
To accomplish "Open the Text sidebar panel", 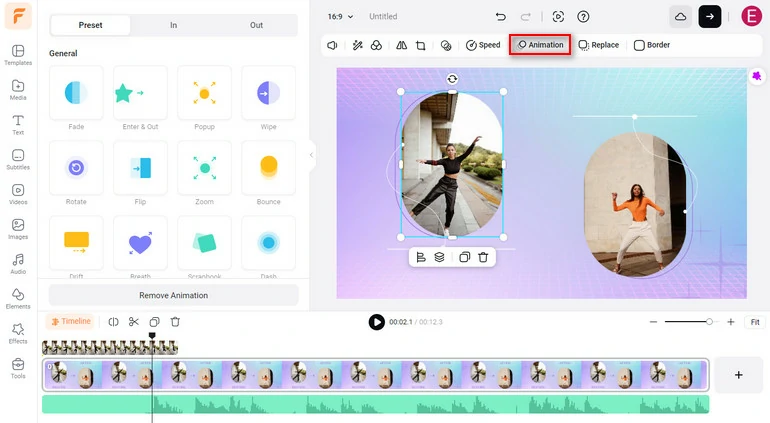I will (x=18, y=125).
